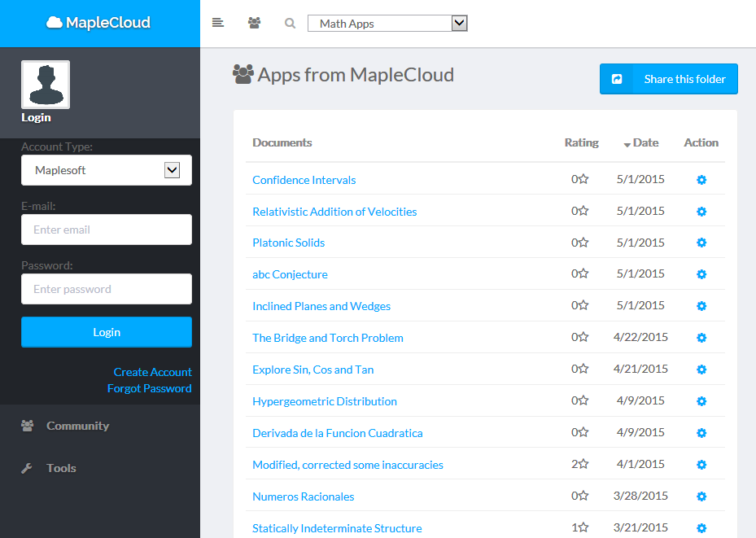Screen dimensions: 756x538
Task: Click gear icon for Derivada de la Funcion Cuadratica
Action: pos(701,433)
